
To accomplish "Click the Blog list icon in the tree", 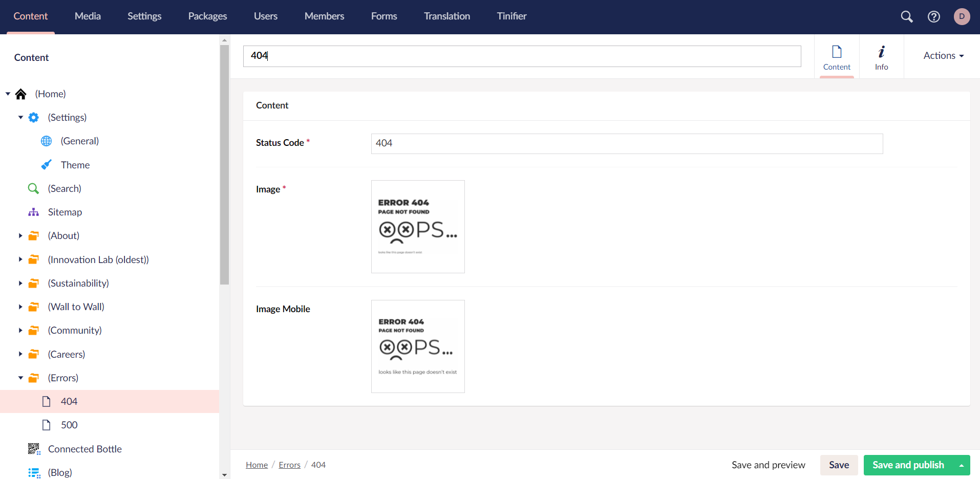I will click(33, 472).
